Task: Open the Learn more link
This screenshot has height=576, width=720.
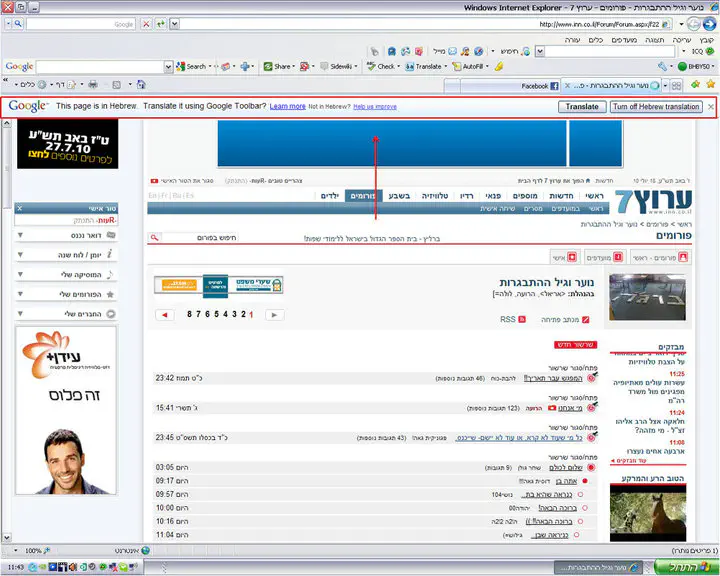Action: tap(288, 106)
